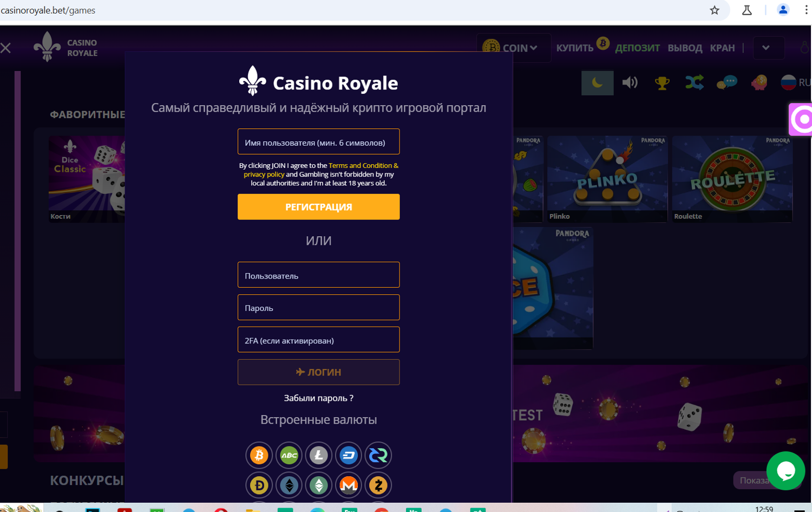812x512 pixels.
Task: Open the trophy leaderboard icon
Action: click(662, 83)
